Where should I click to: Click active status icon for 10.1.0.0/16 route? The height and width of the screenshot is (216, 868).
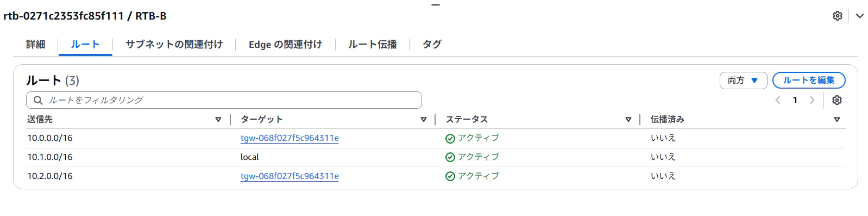click(450, 157)
